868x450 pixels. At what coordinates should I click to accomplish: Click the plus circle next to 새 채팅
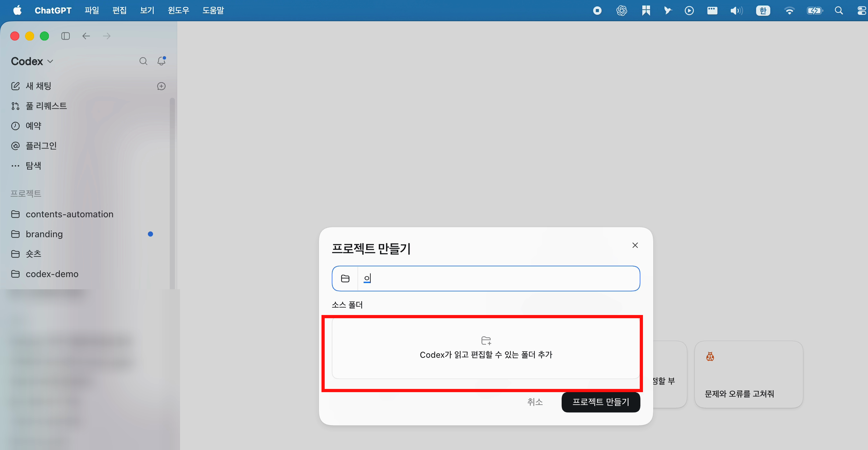point(161,86)
